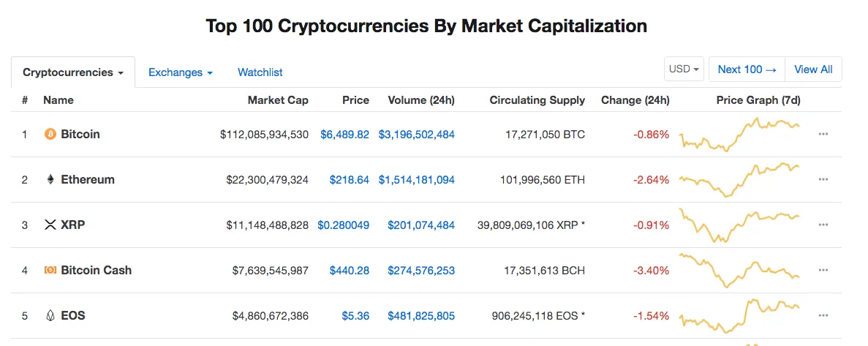Go to the Next 100 cryptocurrencies

pos(747,69)
